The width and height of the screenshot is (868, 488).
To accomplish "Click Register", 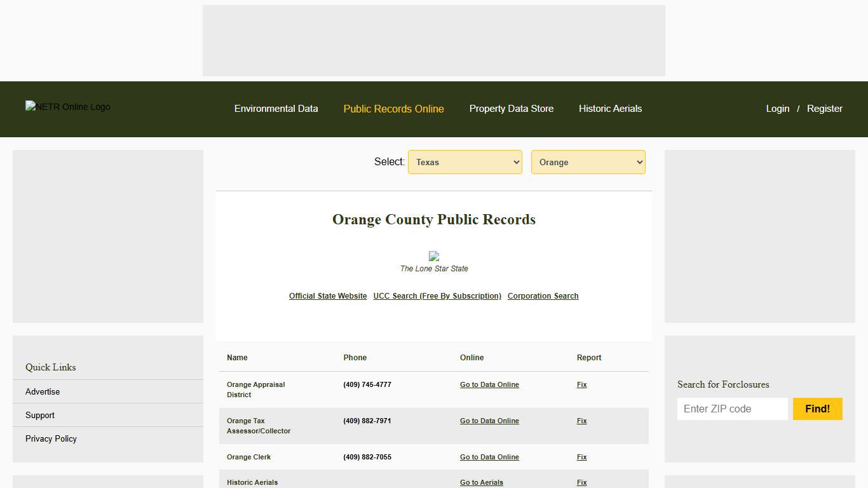I will 824,109.
